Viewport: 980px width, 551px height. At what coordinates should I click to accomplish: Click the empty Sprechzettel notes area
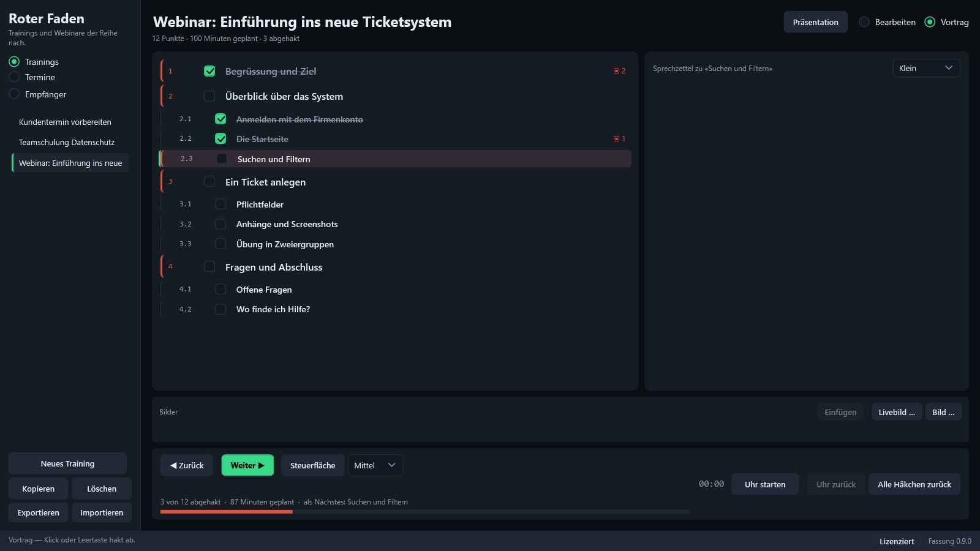[806, 233]
